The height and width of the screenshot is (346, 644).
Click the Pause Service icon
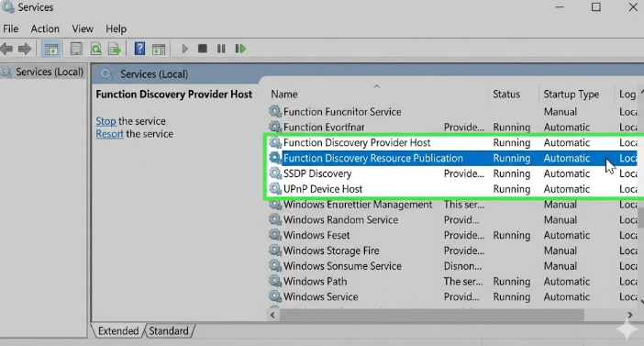click(x=221, y=49)
